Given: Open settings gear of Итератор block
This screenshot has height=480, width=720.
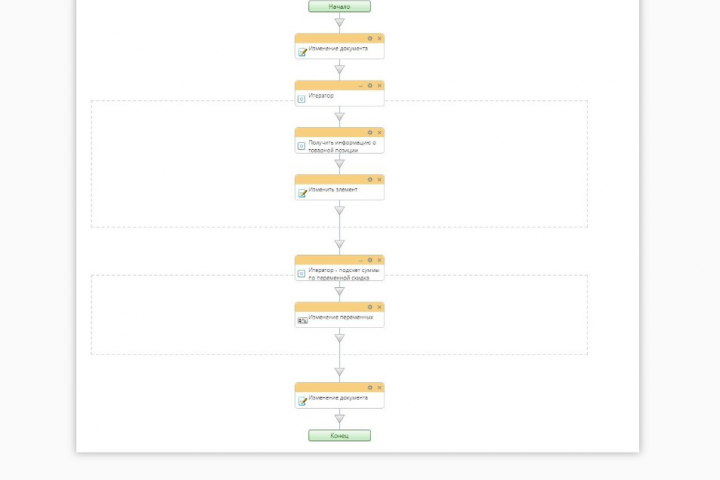Looking at the screenshot, I should (x=370, y=85).
